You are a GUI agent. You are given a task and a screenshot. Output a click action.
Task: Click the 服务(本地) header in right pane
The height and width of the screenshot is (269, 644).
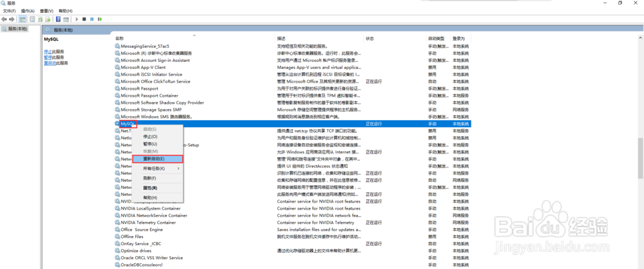point(64,30)
